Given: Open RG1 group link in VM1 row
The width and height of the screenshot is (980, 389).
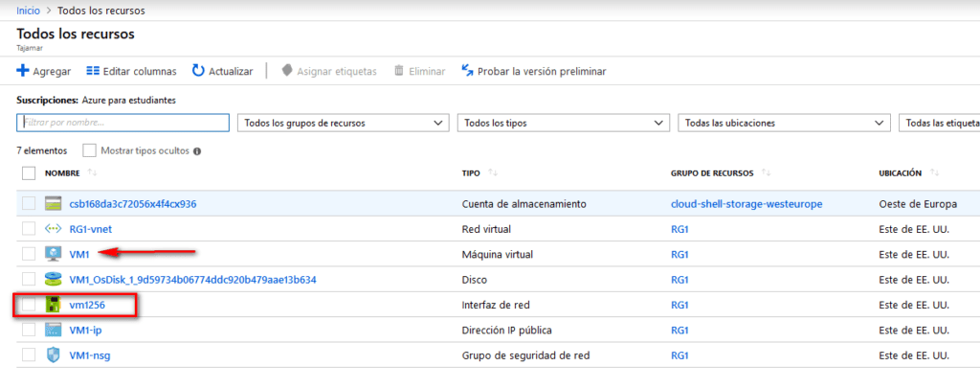Looking at the screenshot, I should [x=679, y=255].
